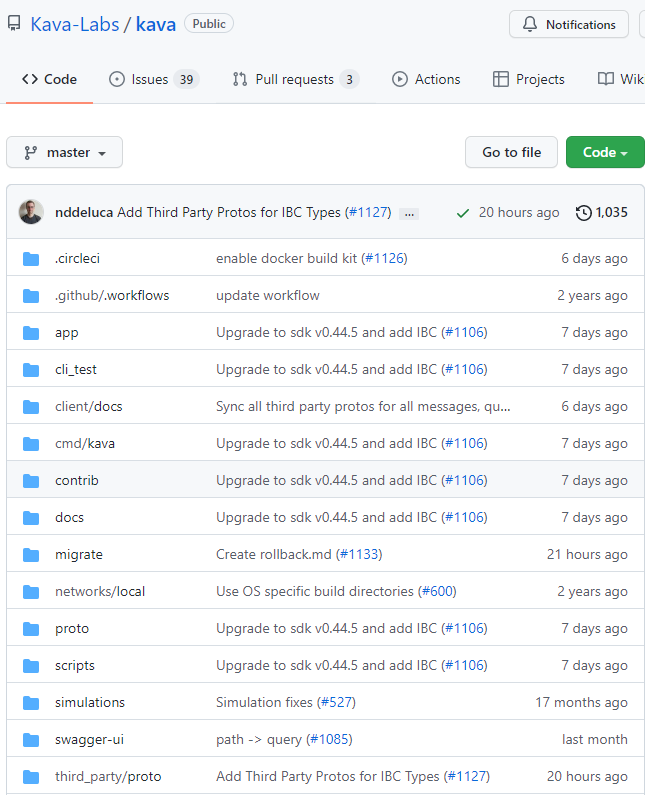The width and height of the screenshot is (645, 795).
Task: Open the docs folder name
Action: tap(69, 518)
